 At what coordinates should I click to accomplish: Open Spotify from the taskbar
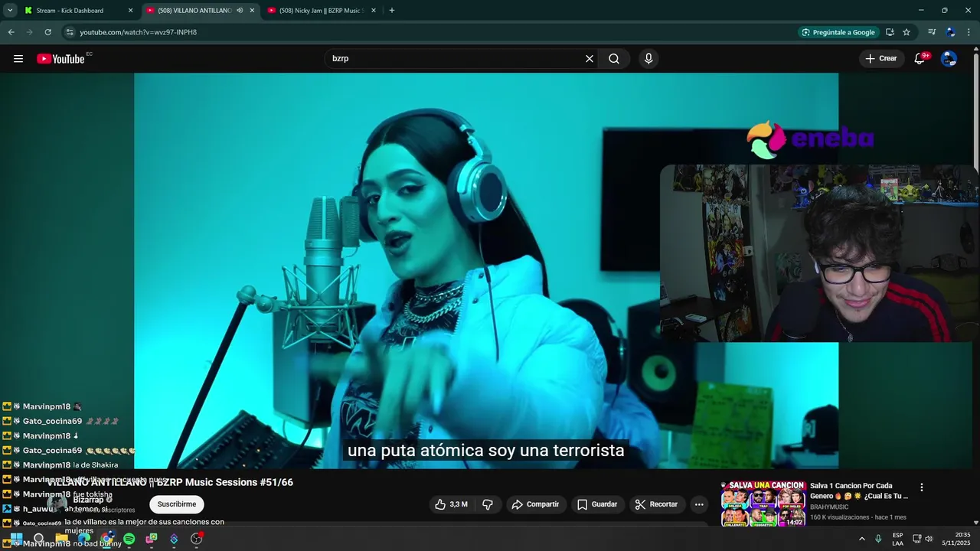[129, 539]
